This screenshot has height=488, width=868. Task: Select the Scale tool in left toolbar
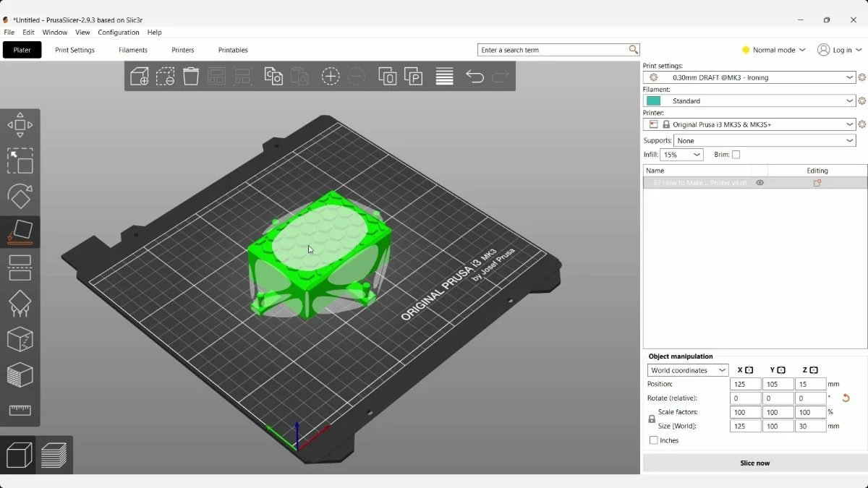[20, 160]
